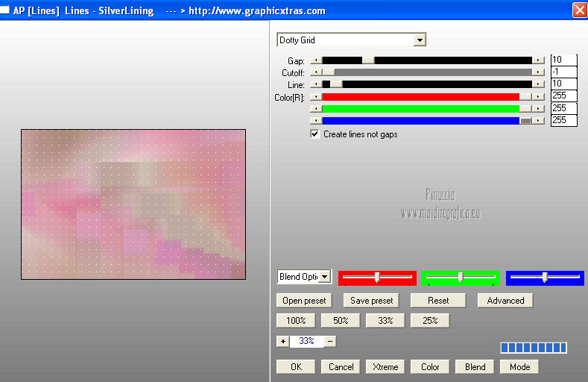Adjust the green blend slider handle

pos(461,278)
